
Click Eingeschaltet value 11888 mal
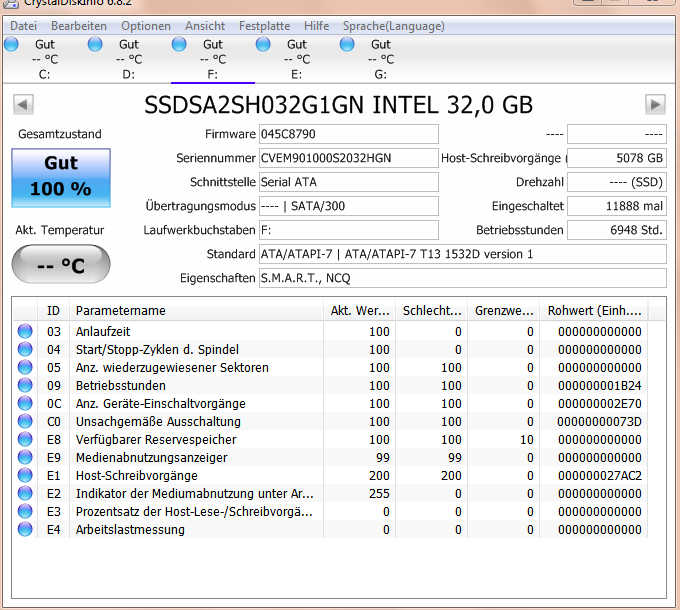point(617,206)
